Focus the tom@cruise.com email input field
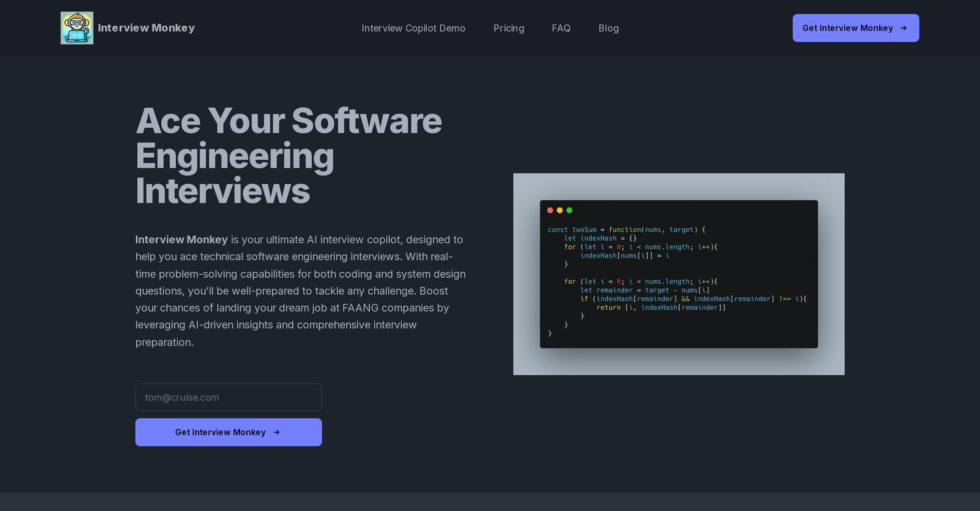The height and width of the screenshot is (511, 980). pos(228,397)
